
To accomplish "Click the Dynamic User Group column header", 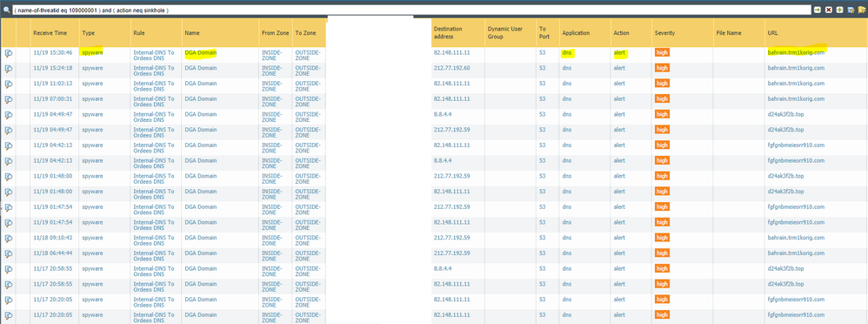I will [510, 33].
